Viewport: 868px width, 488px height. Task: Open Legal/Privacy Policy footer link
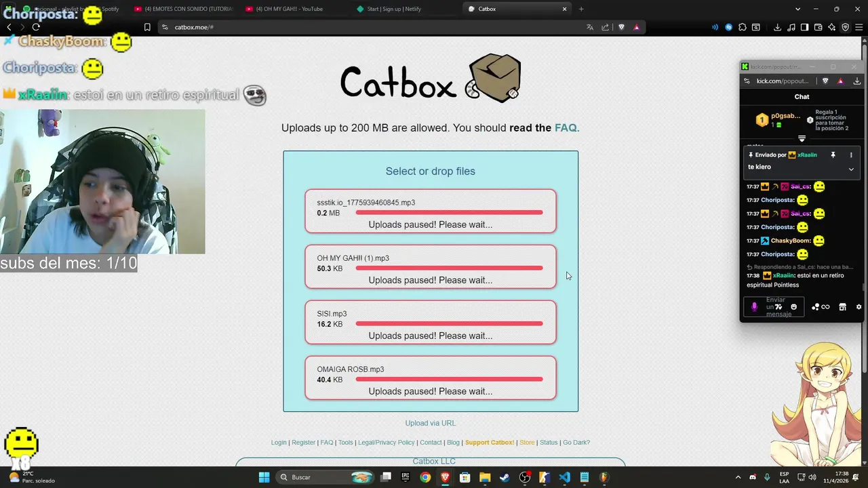click(387, 443)
